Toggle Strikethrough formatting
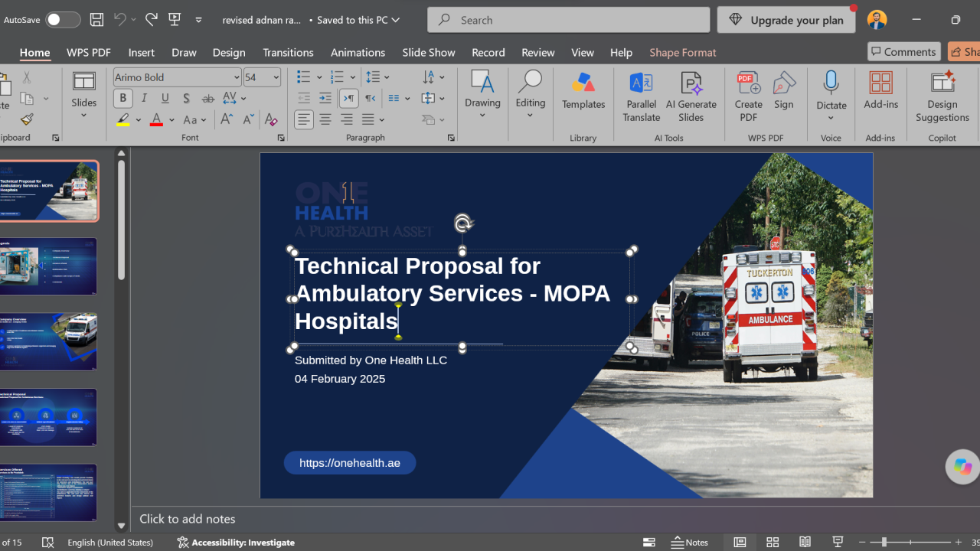Image resolution: width=980 pixels, height=551 pixels. click(x=207, y=98)
